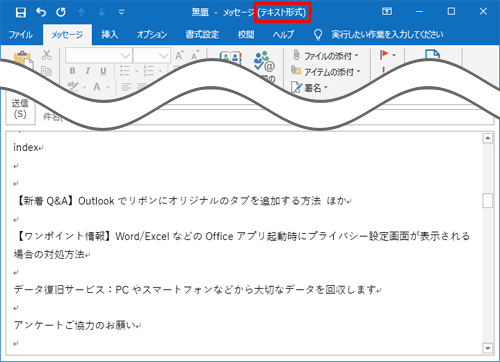Toggle italic formatting
Viewport: 500px width, 362px height.
tap(88, 71)
